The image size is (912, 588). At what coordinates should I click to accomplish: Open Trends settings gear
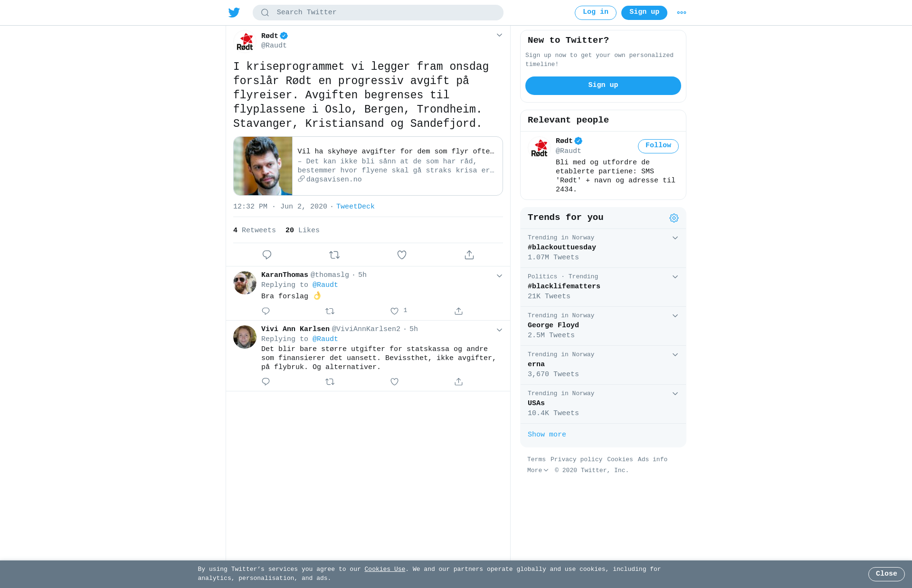pyautogui.click(x=674, y=218)
